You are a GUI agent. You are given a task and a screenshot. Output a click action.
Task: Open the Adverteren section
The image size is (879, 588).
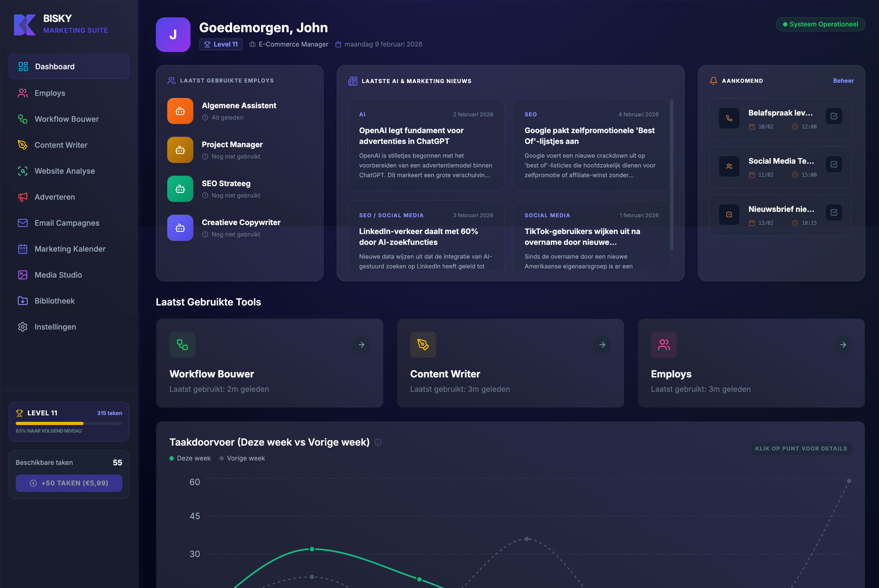point(54,197)
